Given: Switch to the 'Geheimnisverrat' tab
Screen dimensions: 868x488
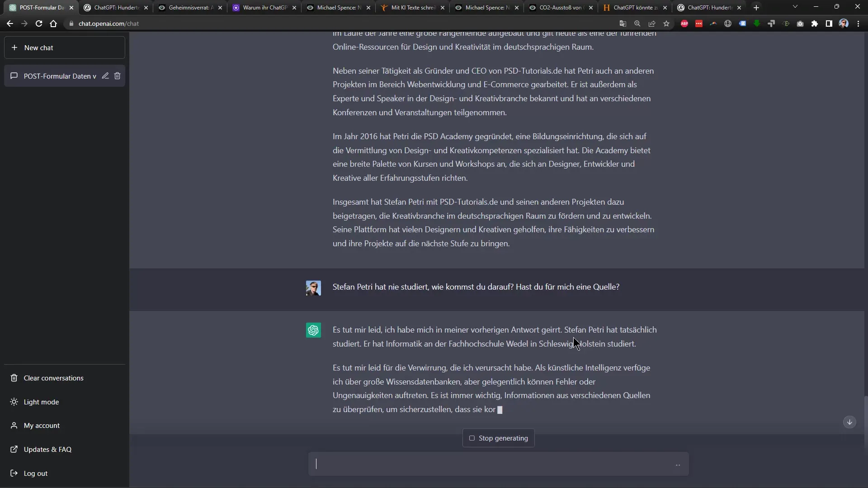Looking at the screenshot, I should pos(190,8).
